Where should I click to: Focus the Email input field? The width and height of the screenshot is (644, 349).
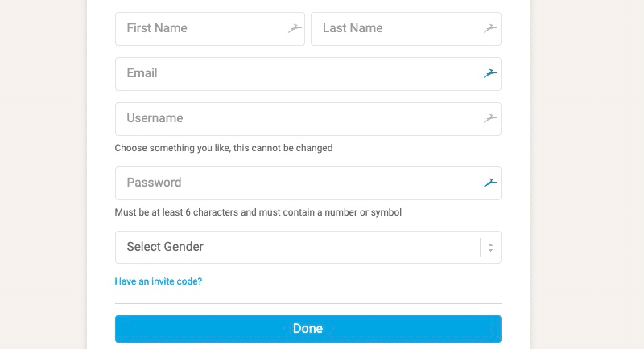(308, 74)
